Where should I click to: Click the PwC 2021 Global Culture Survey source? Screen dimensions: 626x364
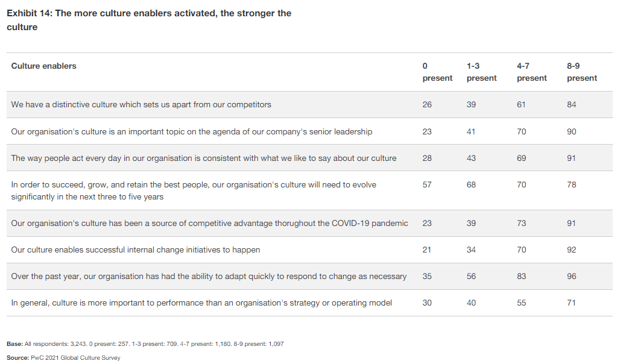[x=63, y=358]
